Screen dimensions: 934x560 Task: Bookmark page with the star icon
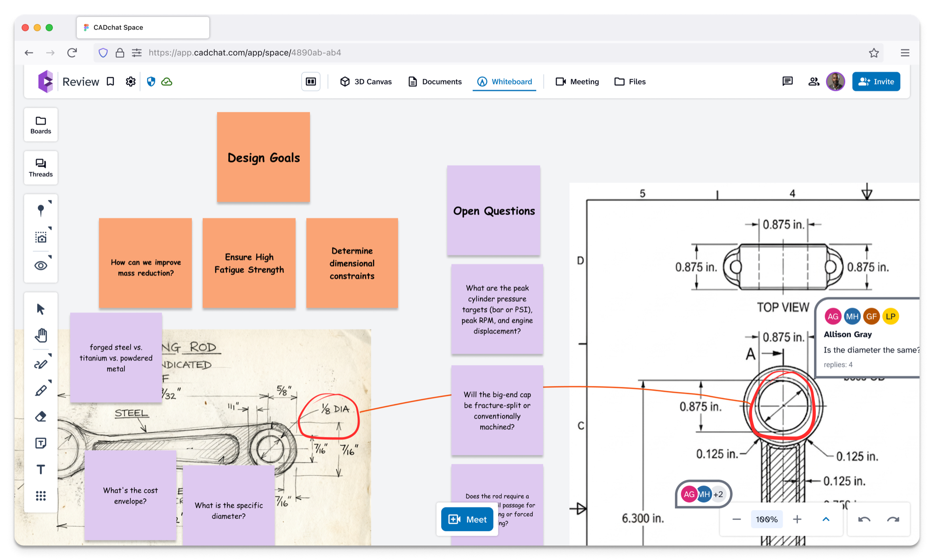tap(874, 53)
